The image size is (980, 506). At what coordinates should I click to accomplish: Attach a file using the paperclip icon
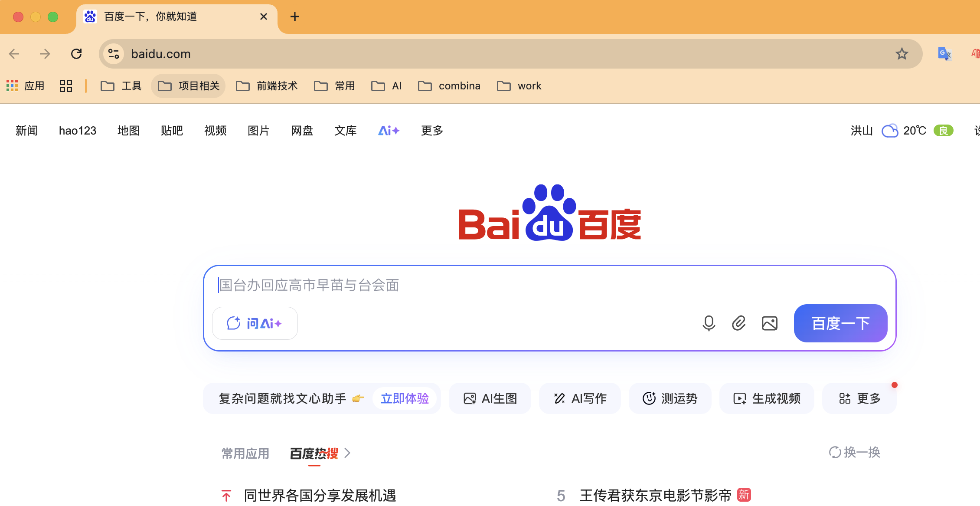click(x=739, y=323)
